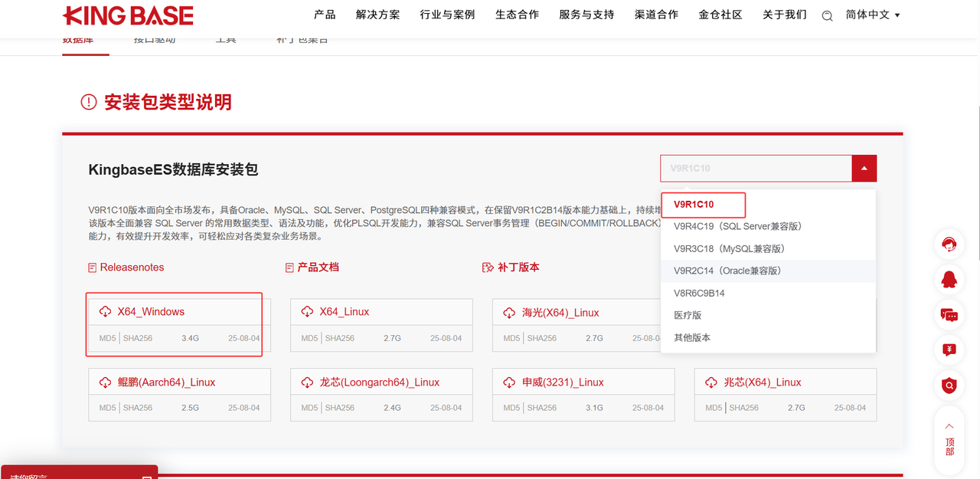Download the 鲲鹏(Aarch64)_Linux package
Viewport: 980px width, 479px height.
click(x=166, y=382)
